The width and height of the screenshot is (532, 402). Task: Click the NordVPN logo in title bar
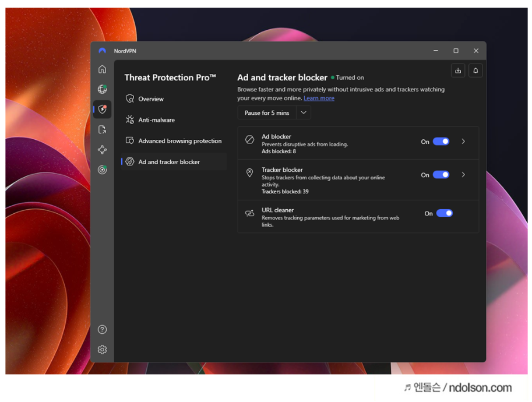(x=102, y=51)
